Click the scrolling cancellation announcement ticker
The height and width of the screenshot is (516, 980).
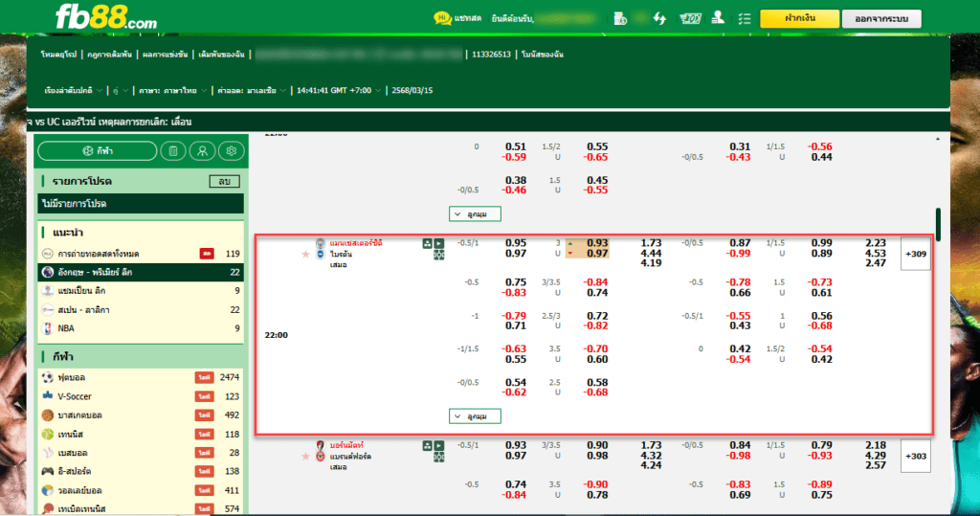(x=487, y=122)
